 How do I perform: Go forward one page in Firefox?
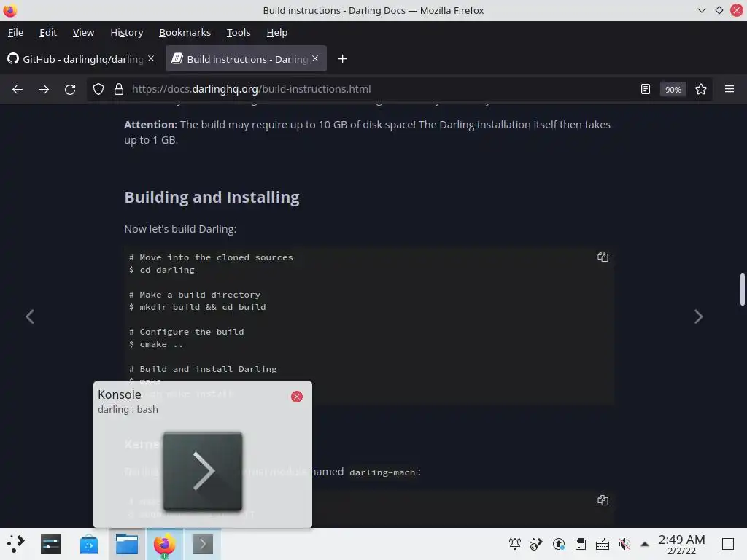[44, 89]
